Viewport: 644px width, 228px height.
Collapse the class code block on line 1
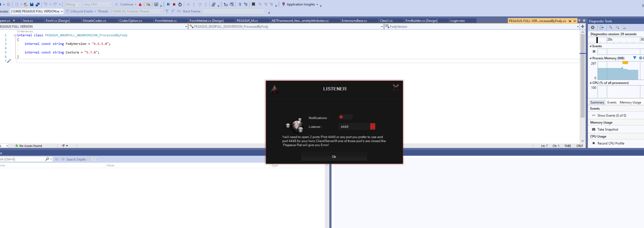point(15,35)
